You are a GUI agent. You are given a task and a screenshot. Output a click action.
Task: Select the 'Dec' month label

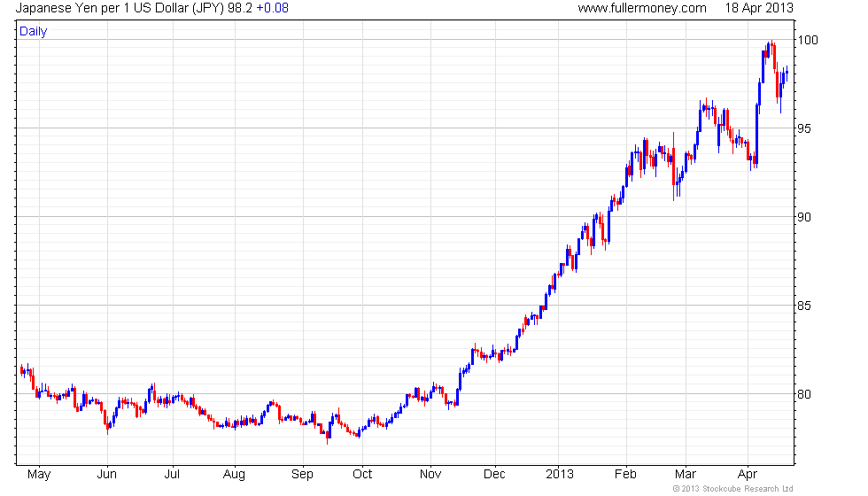494,475
